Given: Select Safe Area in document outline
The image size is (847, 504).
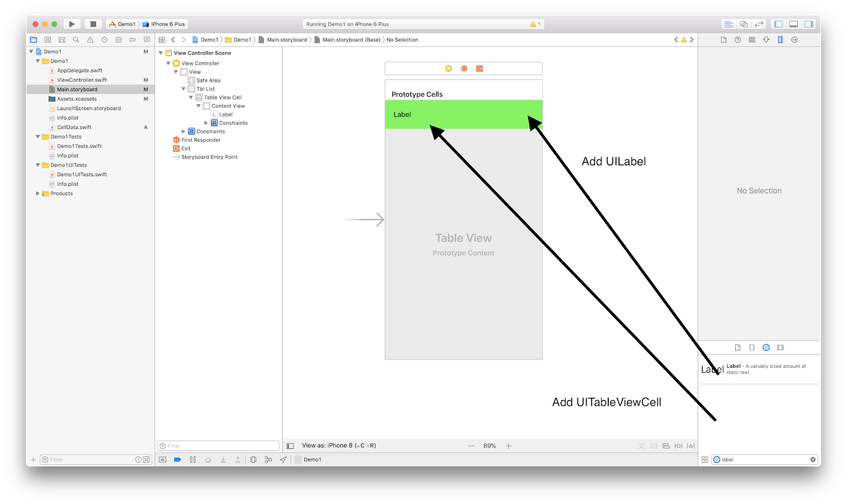Looking at the screenshot, I should (208, 80).
